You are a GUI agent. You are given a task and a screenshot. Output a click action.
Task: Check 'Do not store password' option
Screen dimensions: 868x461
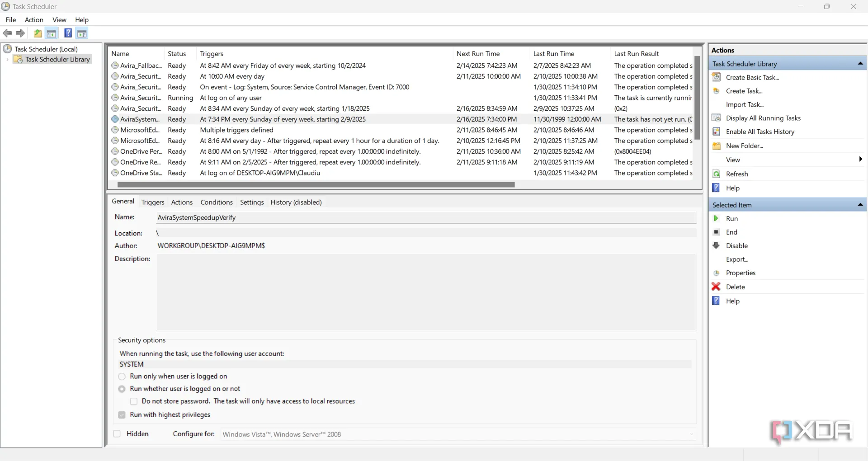pyautogui.click(x=134, y=401)
